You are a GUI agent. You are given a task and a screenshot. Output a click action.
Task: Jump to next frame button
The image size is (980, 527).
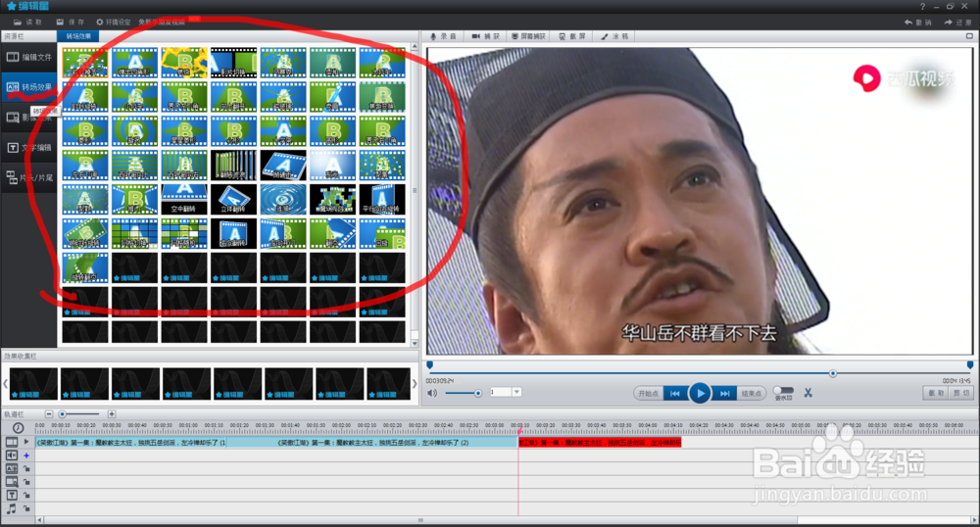(724, 394)
